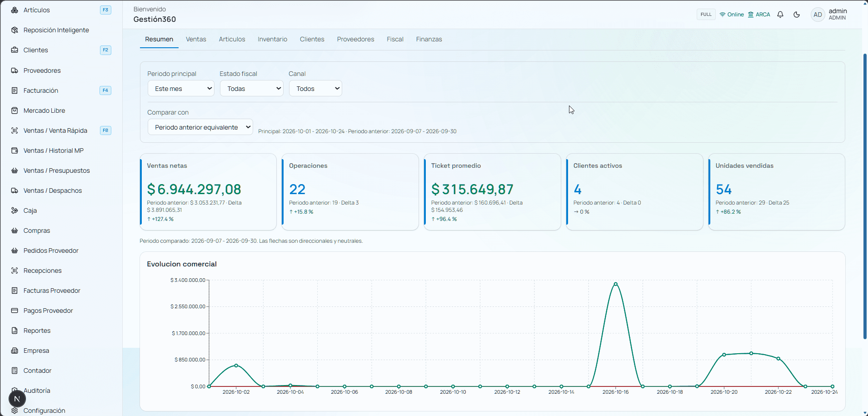Click the Facturación document icon
This screenshot has height=416, width=868.
pyautogui.click(x=15, y=90)
